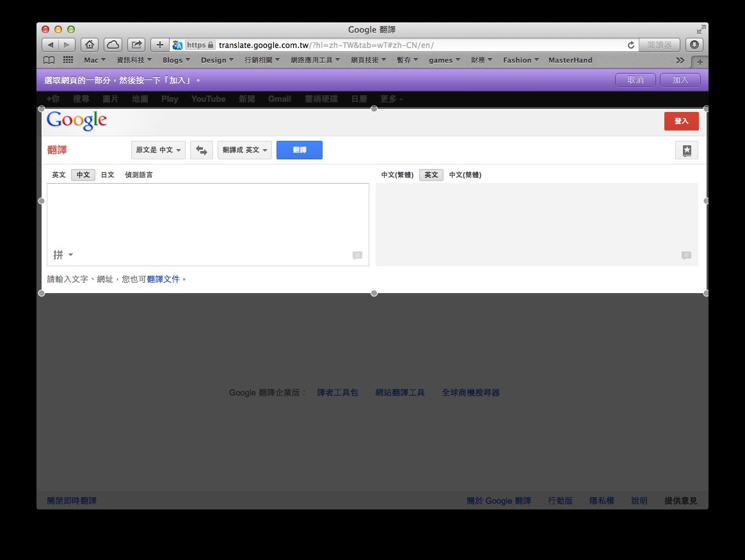Expand the 網頁技術 bookmarks folder
The image size is (745, 560).
(368, 60)
